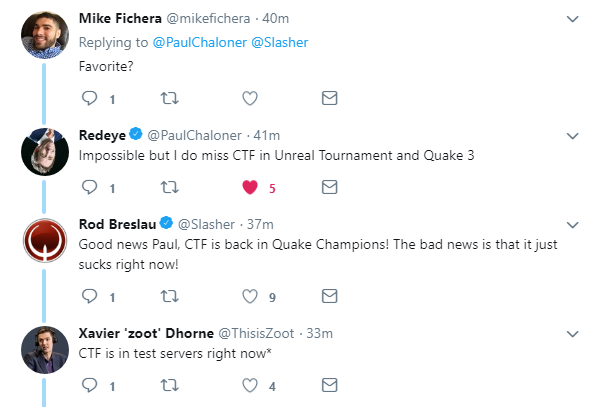Share Redeye's tweet via message icon

click(328, 187)
